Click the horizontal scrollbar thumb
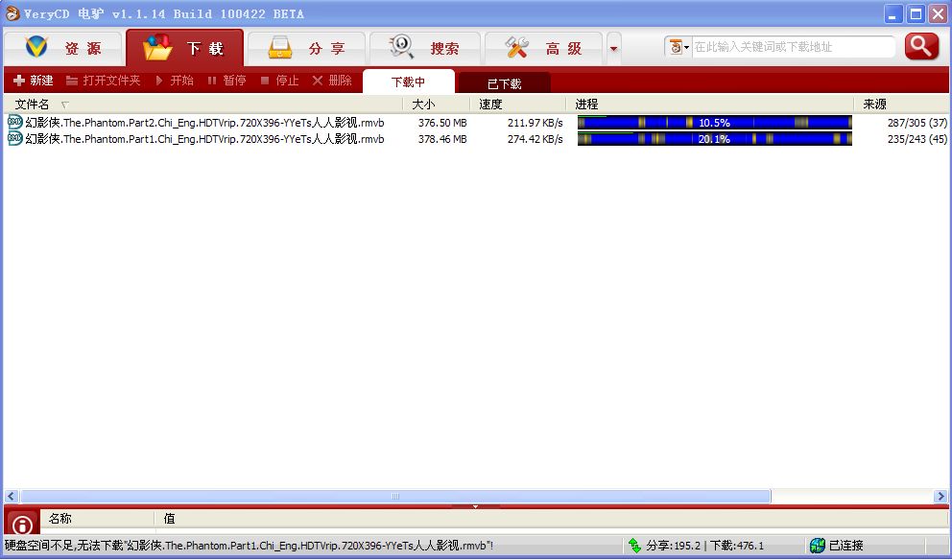Viewport: 952px width, 560px height. [395, 497]
